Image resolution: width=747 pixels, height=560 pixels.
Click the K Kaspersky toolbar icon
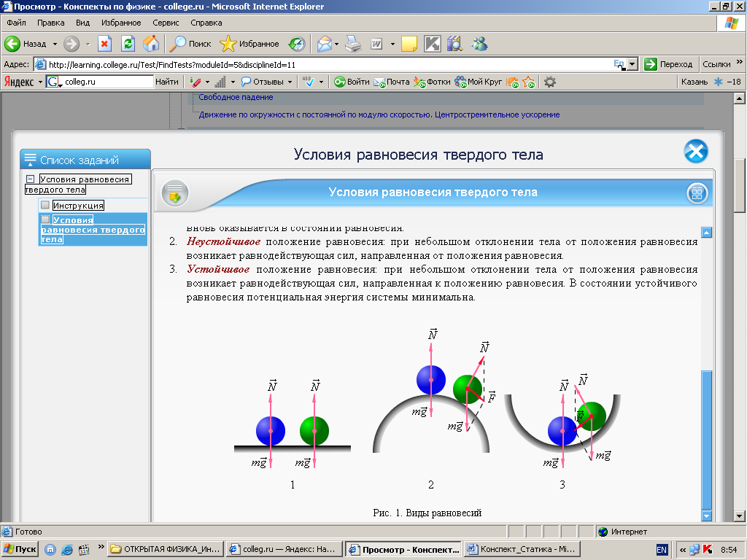coord(432,44)
